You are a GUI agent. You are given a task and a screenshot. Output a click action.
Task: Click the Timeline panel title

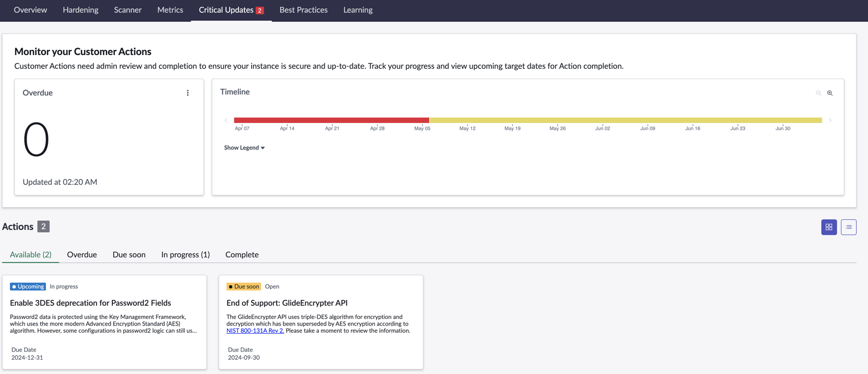[x=235, y=92]
